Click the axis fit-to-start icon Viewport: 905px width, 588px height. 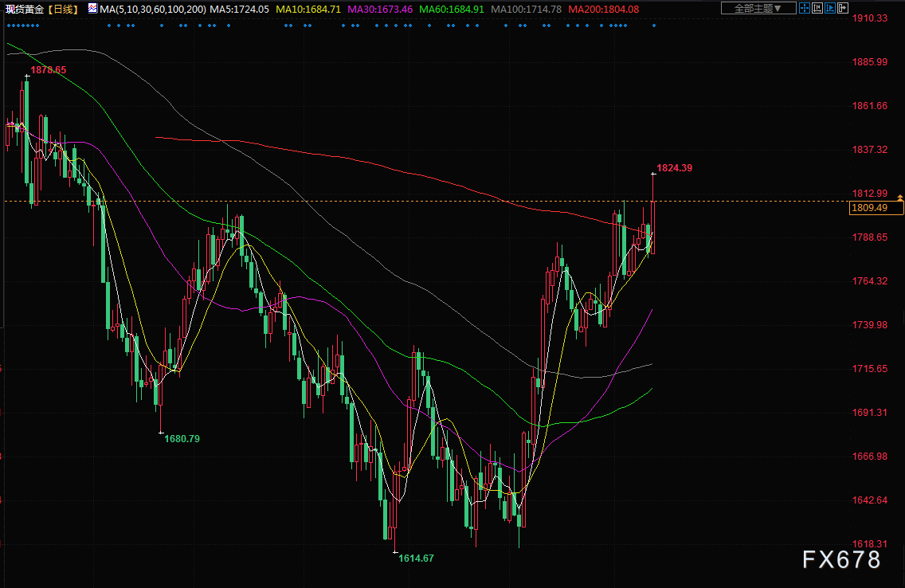tap(817, 8)
